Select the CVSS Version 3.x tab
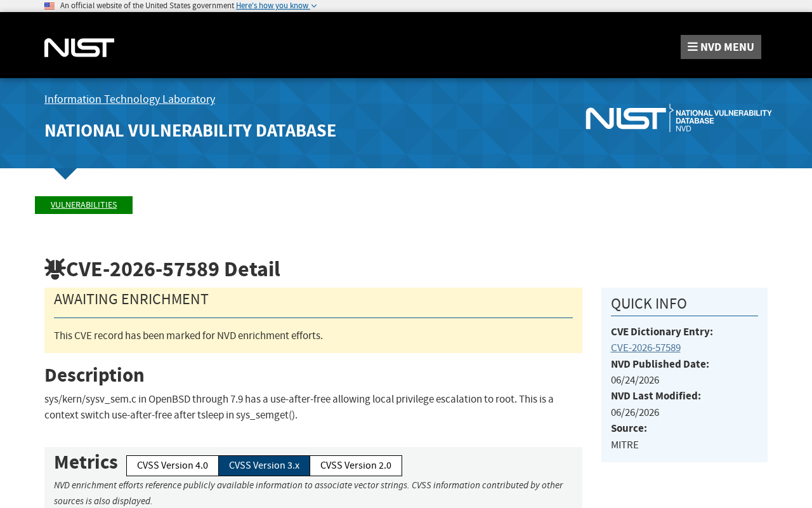812x508 pixels. 264,465
